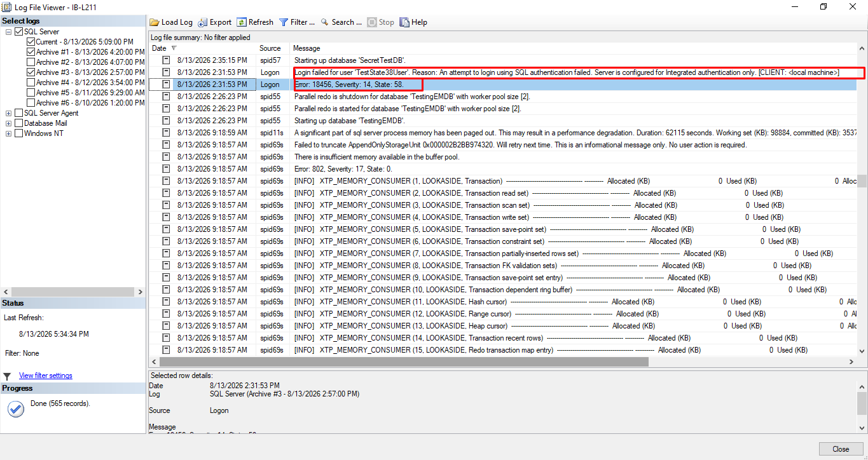Click log icon of SecretTestDB startup row
The width and height of the screenshot is (868, 460).
coord(166,60)
